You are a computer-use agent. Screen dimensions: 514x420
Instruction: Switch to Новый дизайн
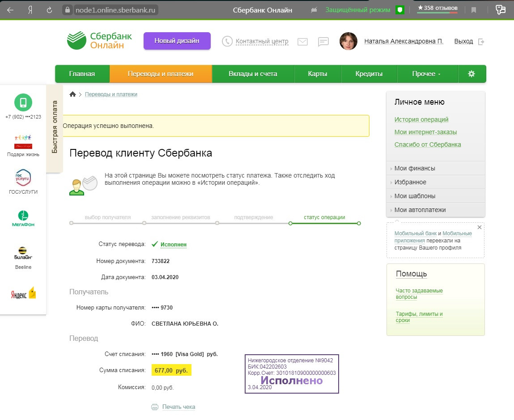tap(177, 41)
